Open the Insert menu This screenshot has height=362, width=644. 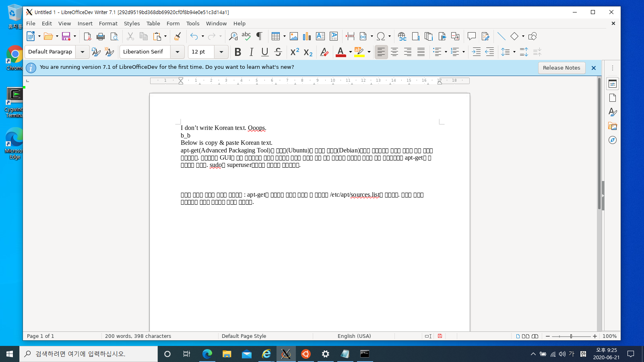pyautogui.click(x=85, y=23)
